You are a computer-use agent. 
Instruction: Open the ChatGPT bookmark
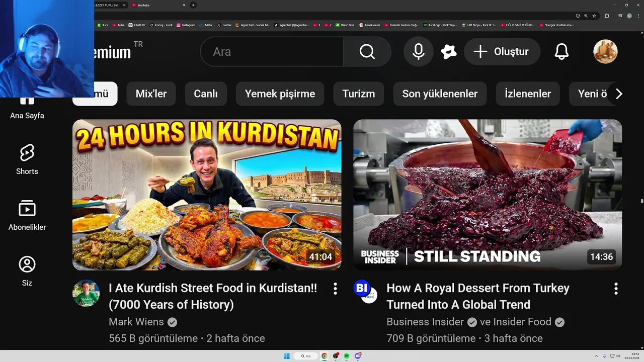coord(137,25)
